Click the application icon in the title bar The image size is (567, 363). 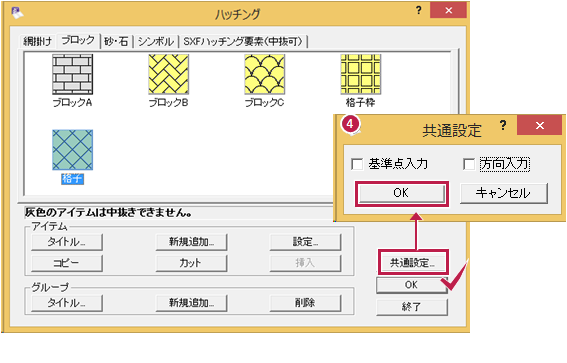pyautogui.click(x=17, y=12)
